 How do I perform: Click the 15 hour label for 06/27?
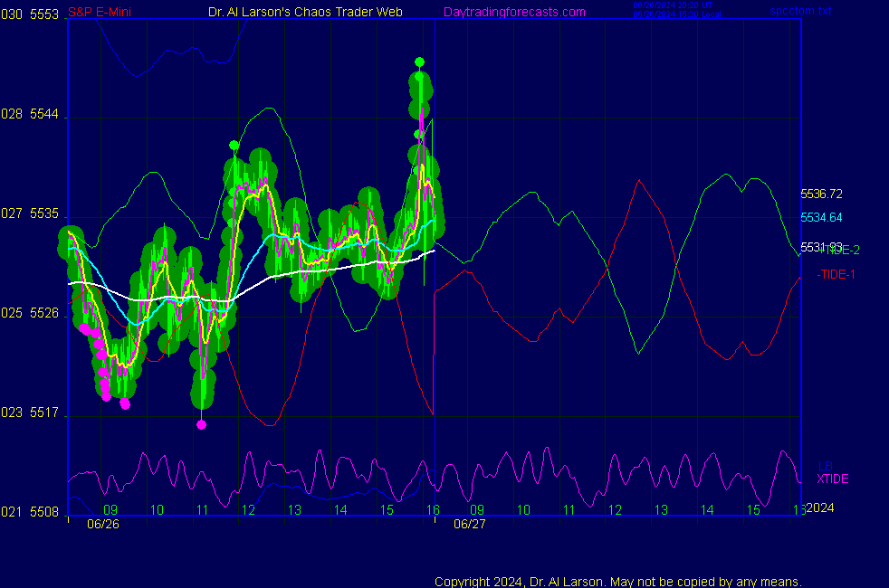pos(753,510)
